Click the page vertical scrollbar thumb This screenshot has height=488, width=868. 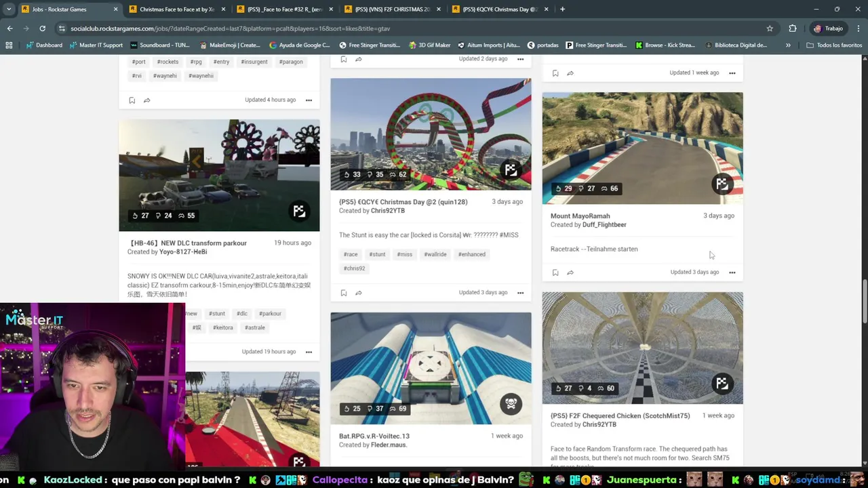865,300
